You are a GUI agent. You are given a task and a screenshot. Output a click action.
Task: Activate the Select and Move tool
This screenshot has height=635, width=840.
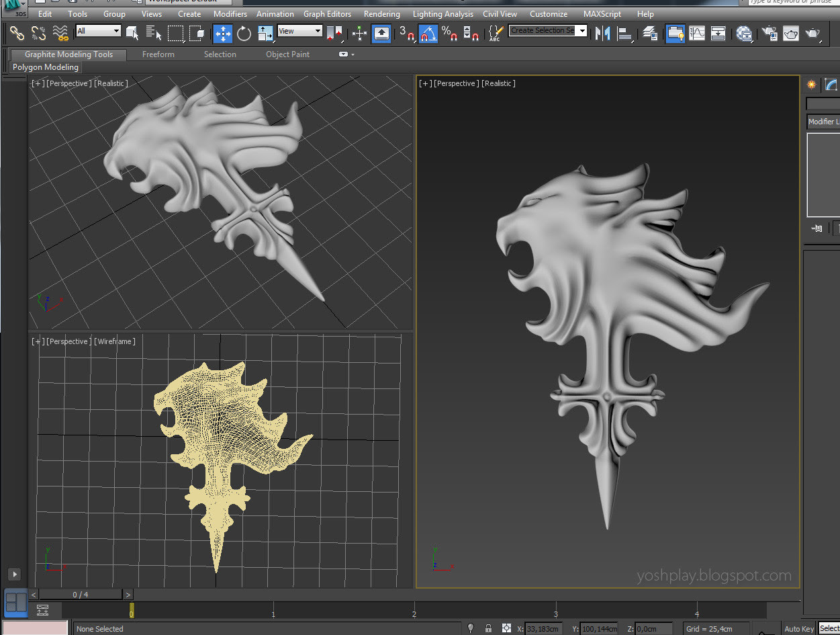pyautogui.click(x=222, y=32)
